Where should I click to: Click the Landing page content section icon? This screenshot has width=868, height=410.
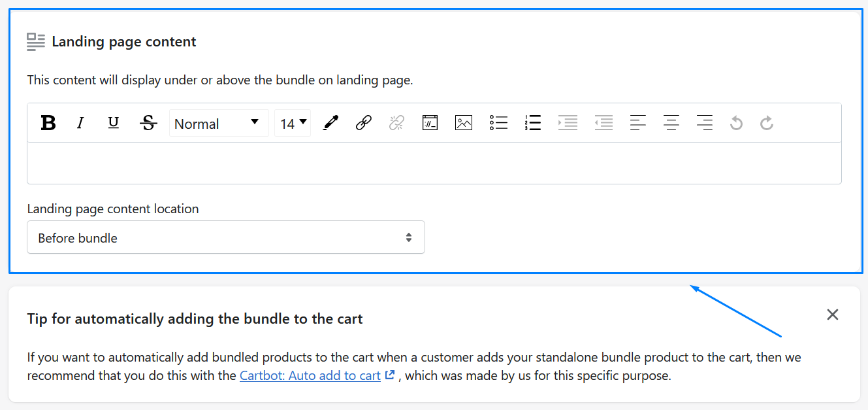(36, 42)
